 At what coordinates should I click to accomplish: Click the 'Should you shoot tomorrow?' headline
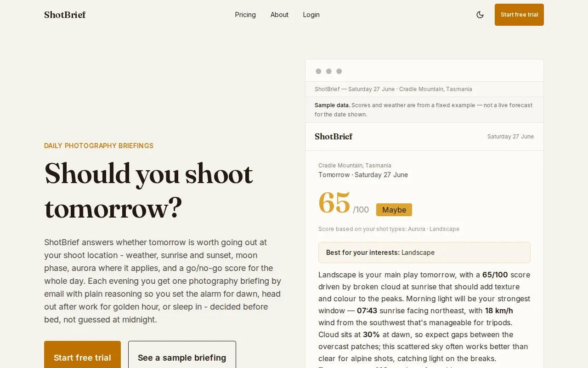pyautogui.click(x=148, y=191)
